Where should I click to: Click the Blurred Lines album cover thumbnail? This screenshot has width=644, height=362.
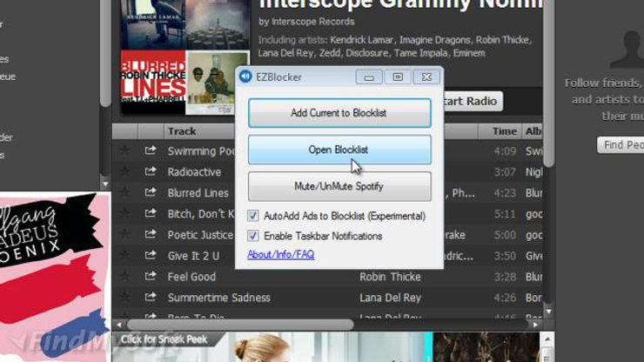tap(153, 82)
